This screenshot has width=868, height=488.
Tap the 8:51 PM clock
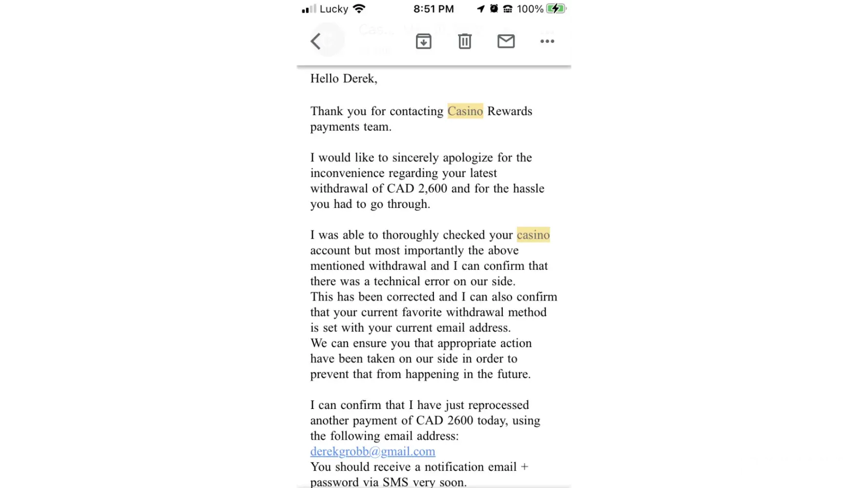(434, 9)
